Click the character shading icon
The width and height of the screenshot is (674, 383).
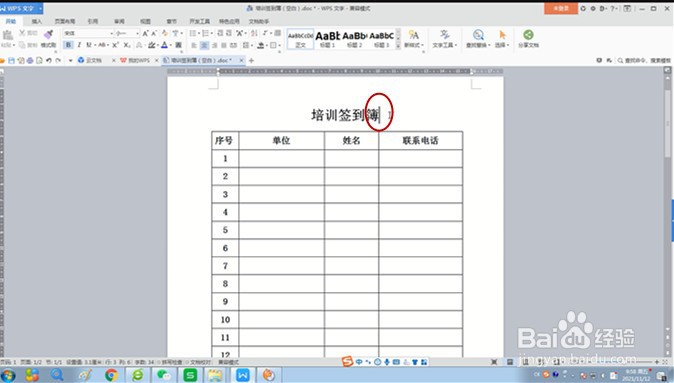pos(178,45)
